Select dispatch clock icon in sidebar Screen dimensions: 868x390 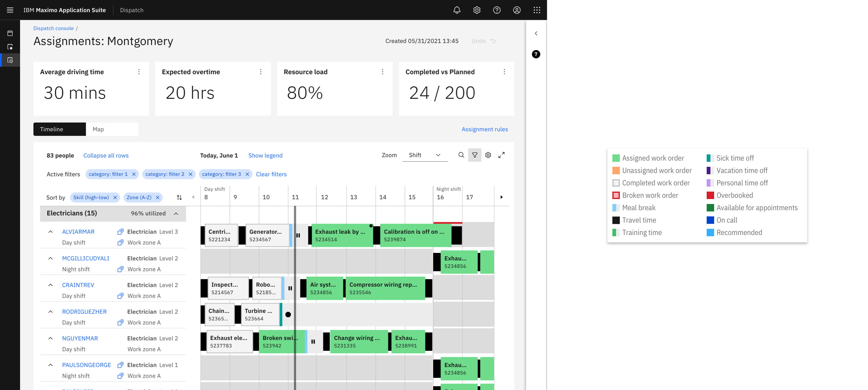pyautogui.click(x=10, y=60)
